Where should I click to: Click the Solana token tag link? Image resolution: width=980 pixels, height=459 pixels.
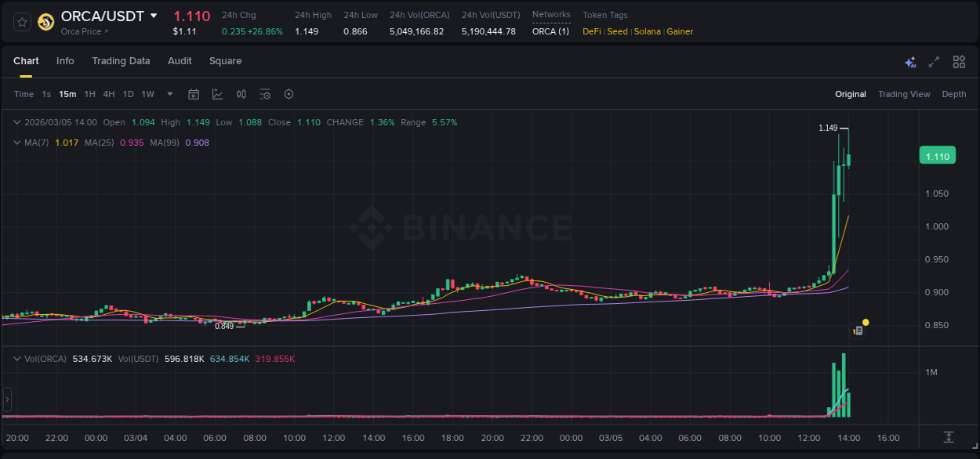tap(647, 31)
